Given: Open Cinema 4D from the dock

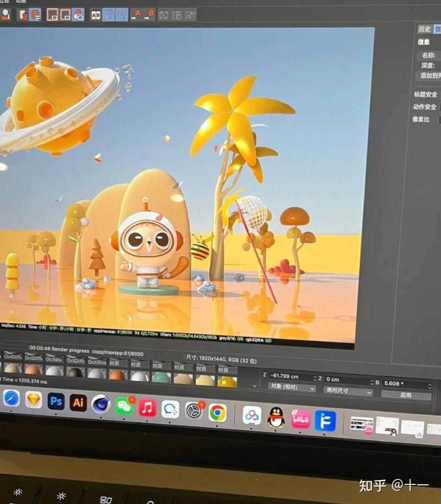Looking at the screenshot, I should point(101,404).
